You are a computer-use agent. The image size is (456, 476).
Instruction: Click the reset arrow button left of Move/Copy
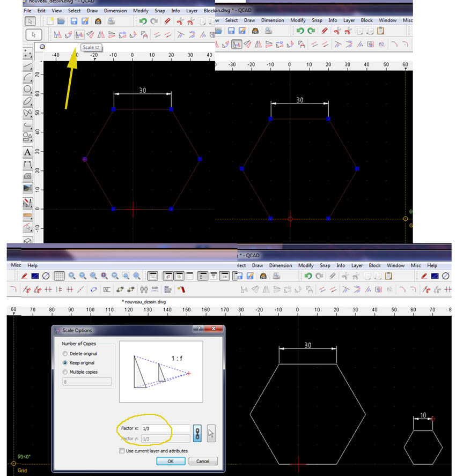point(34,35)
